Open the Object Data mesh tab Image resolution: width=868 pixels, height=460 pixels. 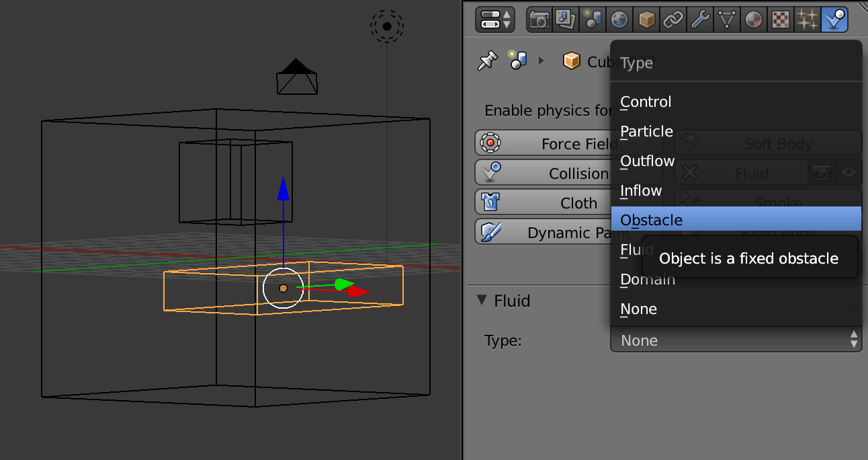click(727, 20)
